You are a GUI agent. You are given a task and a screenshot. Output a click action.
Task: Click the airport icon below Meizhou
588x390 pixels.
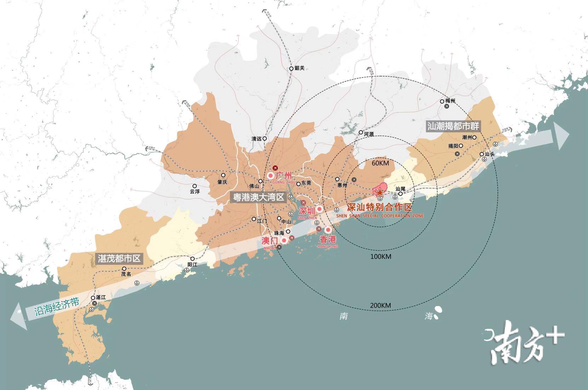tap(447, 106)
